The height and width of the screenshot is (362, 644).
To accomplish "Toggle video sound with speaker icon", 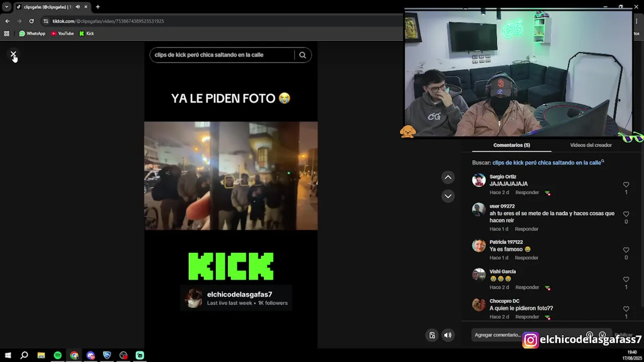I will click(x=448, y=335).
